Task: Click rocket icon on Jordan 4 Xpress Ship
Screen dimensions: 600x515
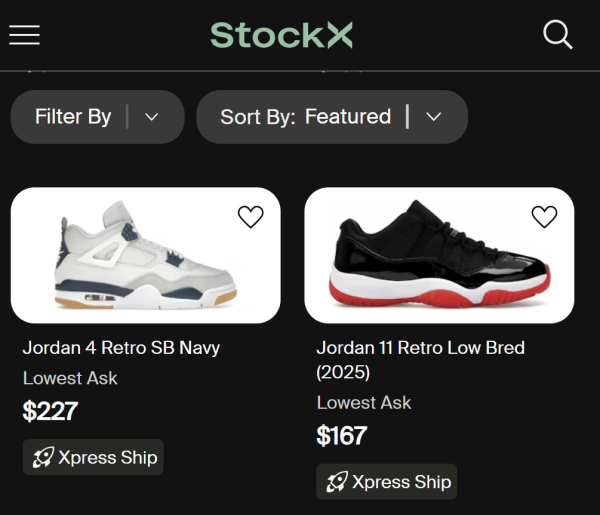Action: (x=43, y=458)
